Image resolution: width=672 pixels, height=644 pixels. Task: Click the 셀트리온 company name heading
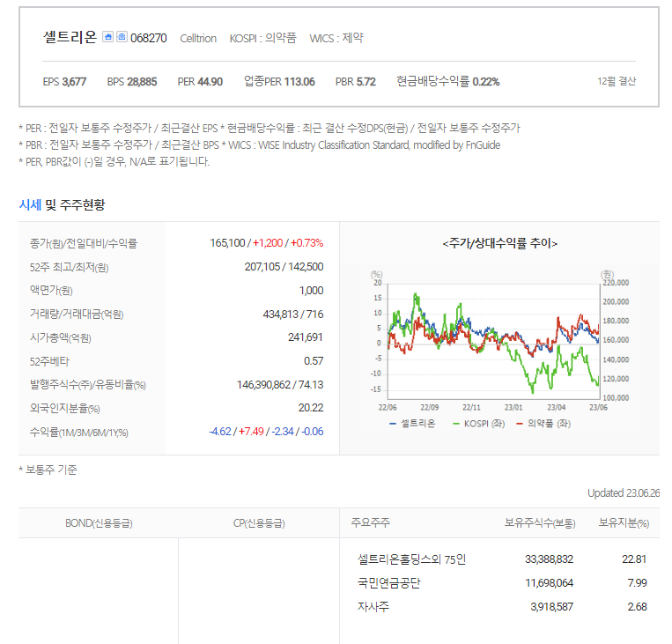[70, 37]
